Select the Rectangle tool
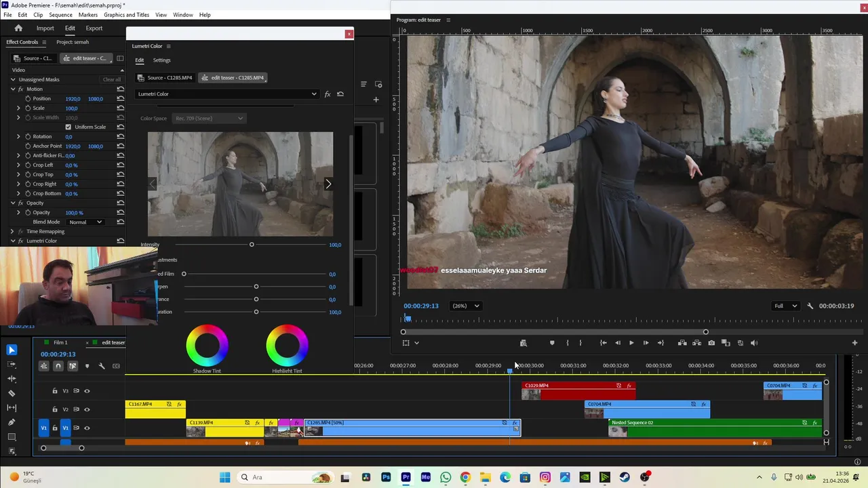 pos(12,436)
